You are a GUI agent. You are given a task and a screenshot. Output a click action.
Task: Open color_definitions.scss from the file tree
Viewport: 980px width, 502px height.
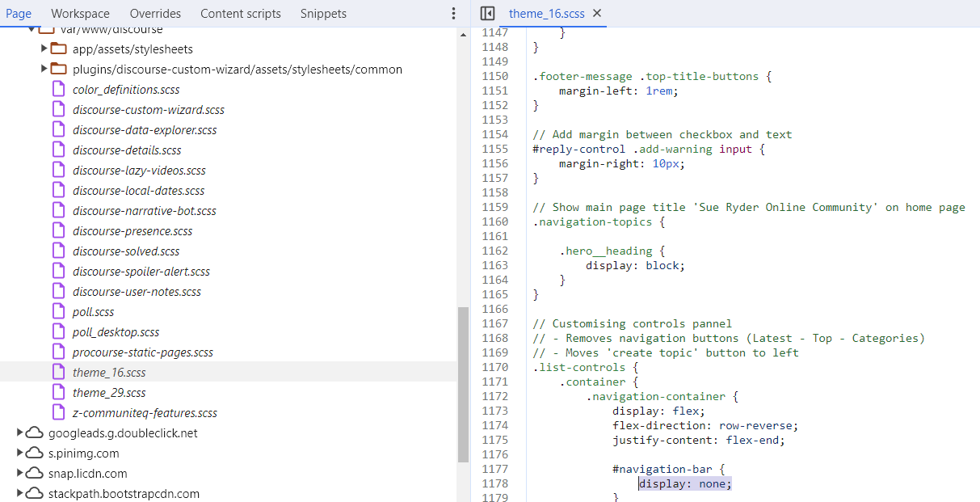(x=126, y=90)
